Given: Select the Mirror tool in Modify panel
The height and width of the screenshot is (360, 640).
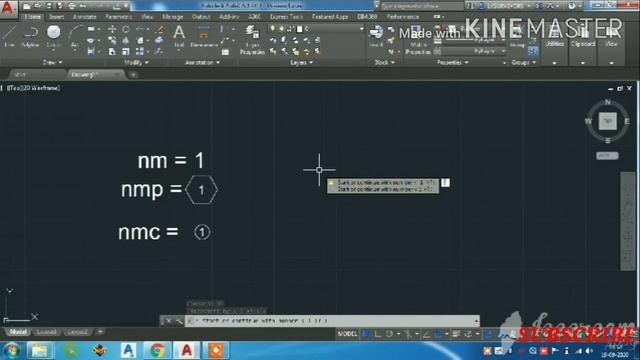Looking at the screenshot, I should [126, 40].
